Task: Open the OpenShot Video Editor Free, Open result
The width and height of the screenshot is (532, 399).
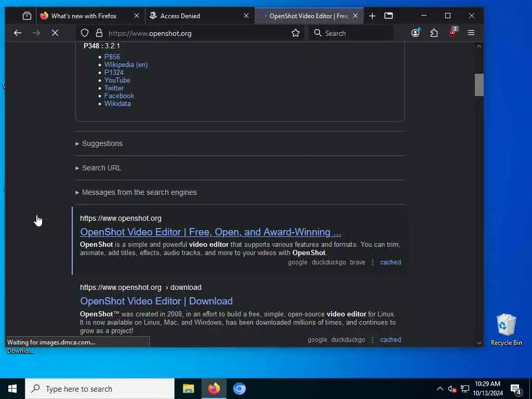Action: (x=210, y=232)
